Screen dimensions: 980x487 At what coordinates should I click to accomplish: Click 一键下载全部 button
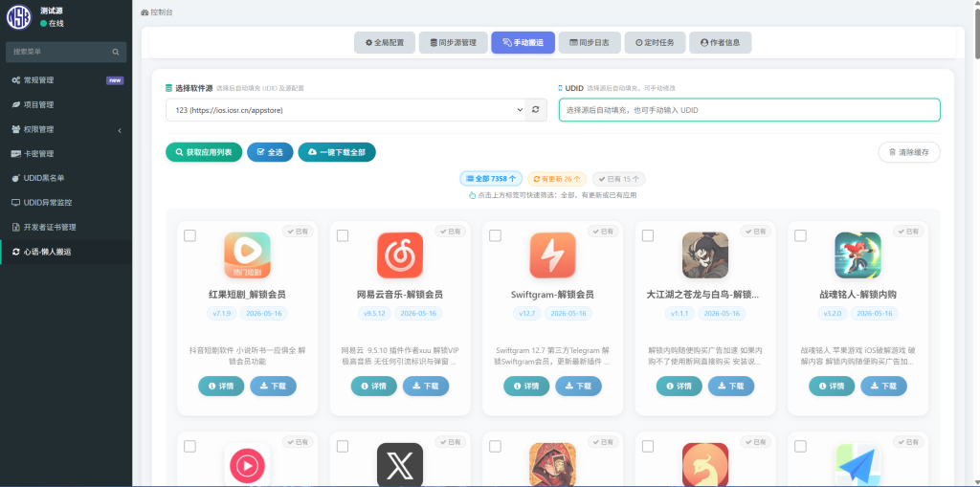point(337,152)
